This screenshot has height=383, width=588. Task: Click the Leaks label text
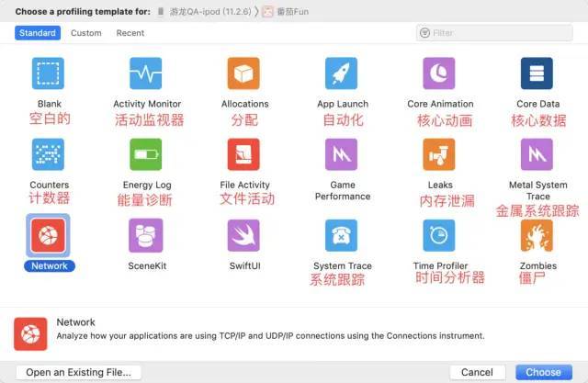[x=440, y=186]
